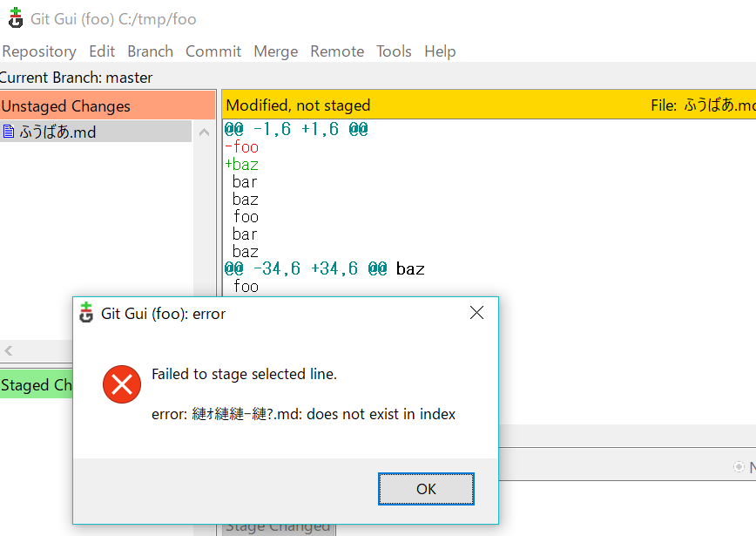Click the added line '+baz' in diff
This screenshot has width=756, height=536.
pyautogui.click(x=241, y=165)
